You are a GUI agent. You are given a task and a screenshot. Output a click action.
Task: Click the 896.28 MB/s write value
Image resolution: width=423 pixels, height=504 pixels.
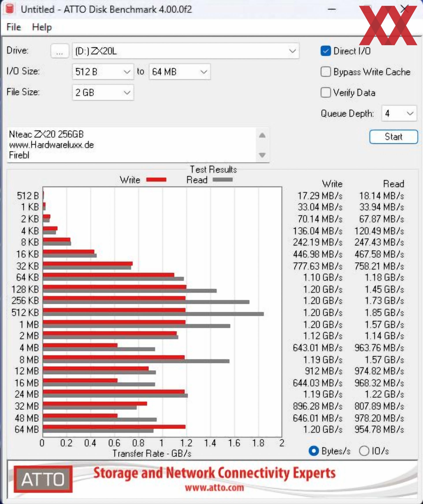(x=317, y=406)
